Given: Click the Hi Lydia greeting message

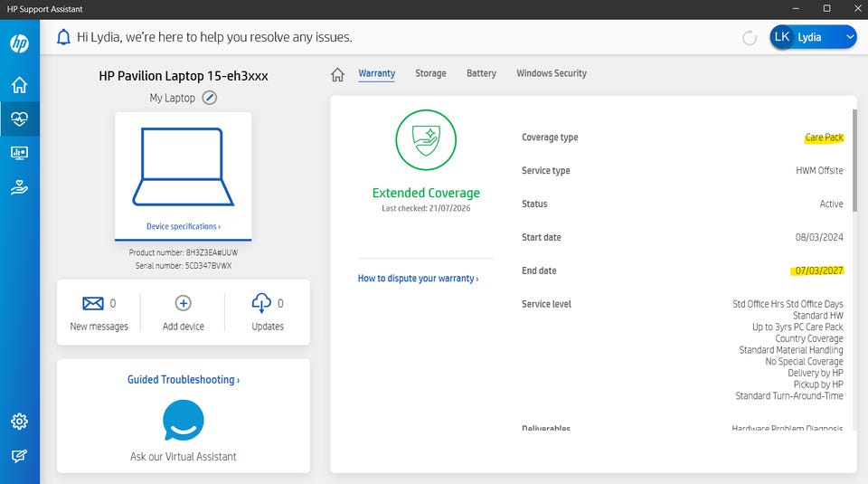Looking at the screenshot, I should click(x=214, y=37).
